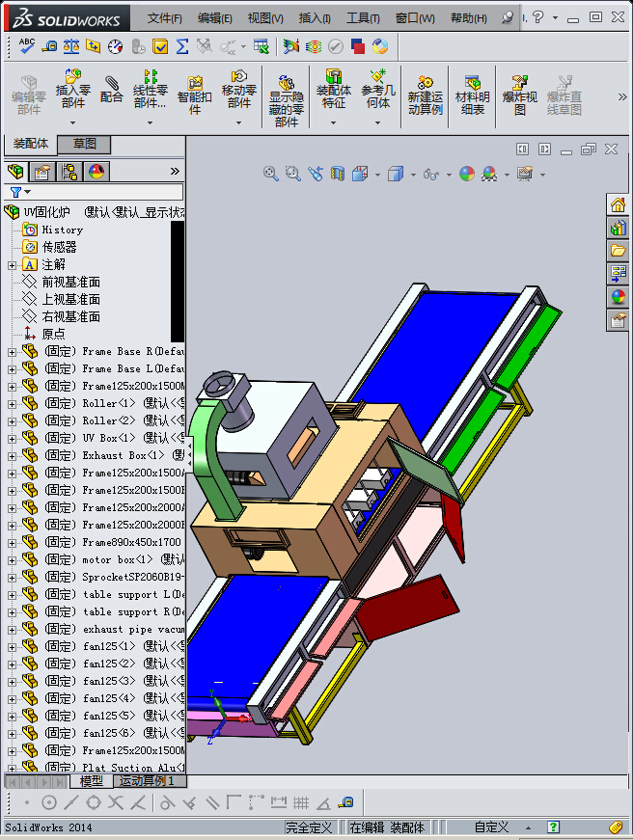Open the 工具(T) menu
This screenshot has width=633, height=840.
tap(363, 18)
